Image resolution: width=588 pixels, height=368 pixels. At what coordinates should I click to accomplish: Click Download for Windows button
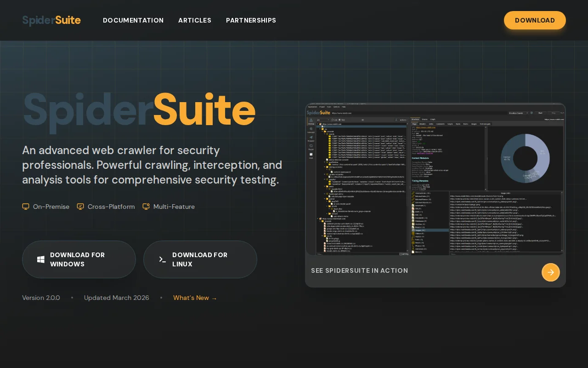click(79, 259)
